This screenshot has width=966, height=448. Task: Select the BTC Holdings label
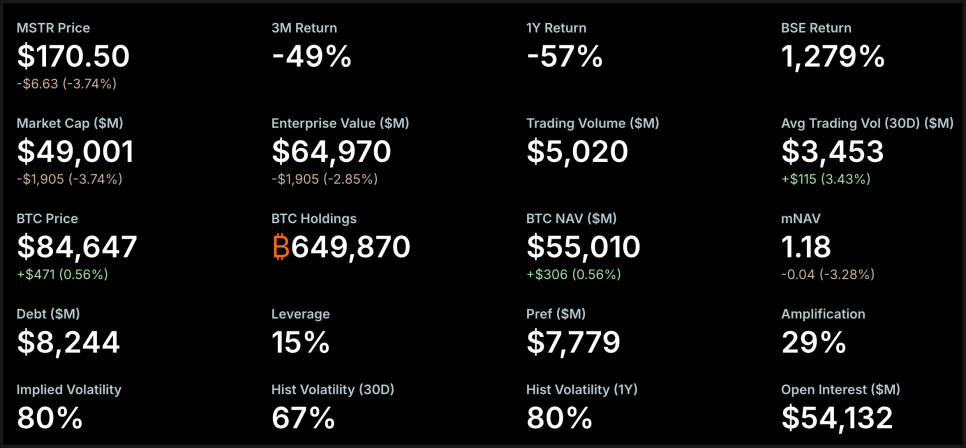point(313,218)
